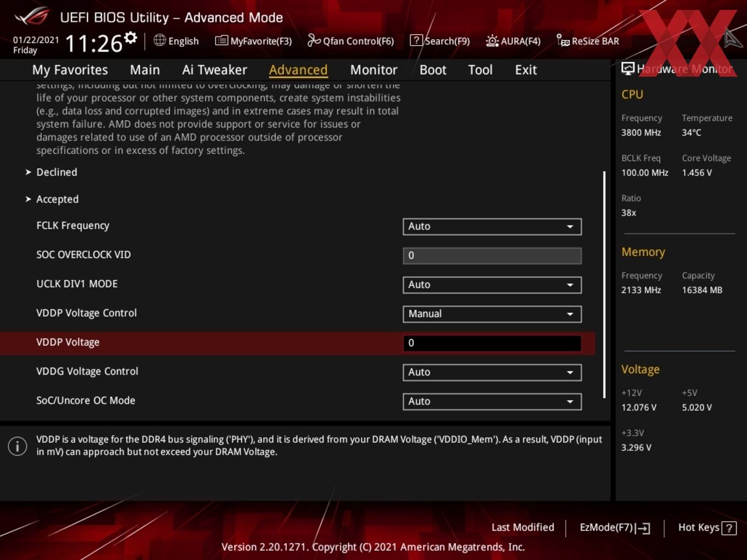
Task: Click CPU frequency value 3800 MHz
Action: click(x=641, y=132)
